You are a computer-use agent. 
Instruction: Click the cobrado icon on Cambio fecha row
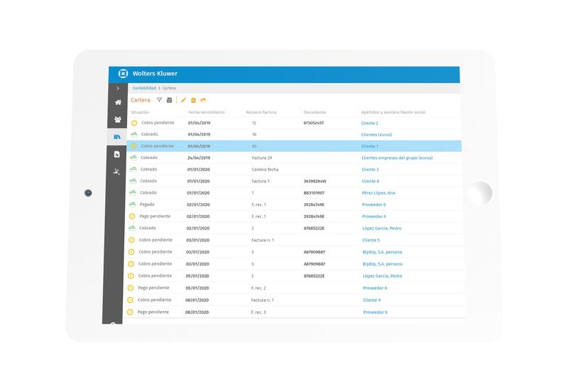[133, 169]
